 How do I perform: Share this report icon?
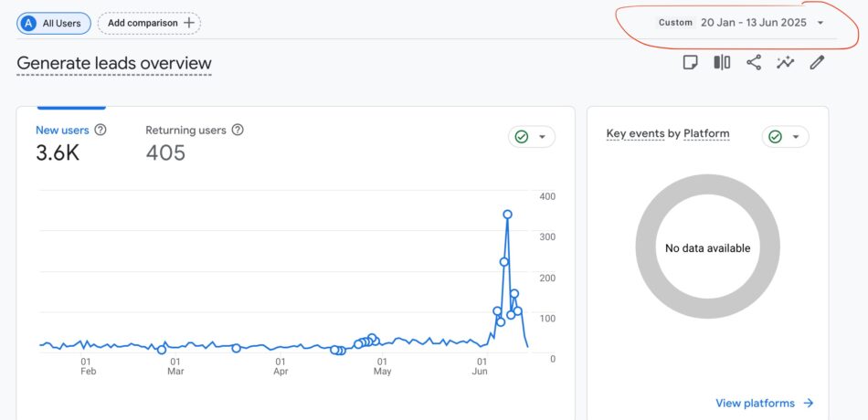pos(754,63)
